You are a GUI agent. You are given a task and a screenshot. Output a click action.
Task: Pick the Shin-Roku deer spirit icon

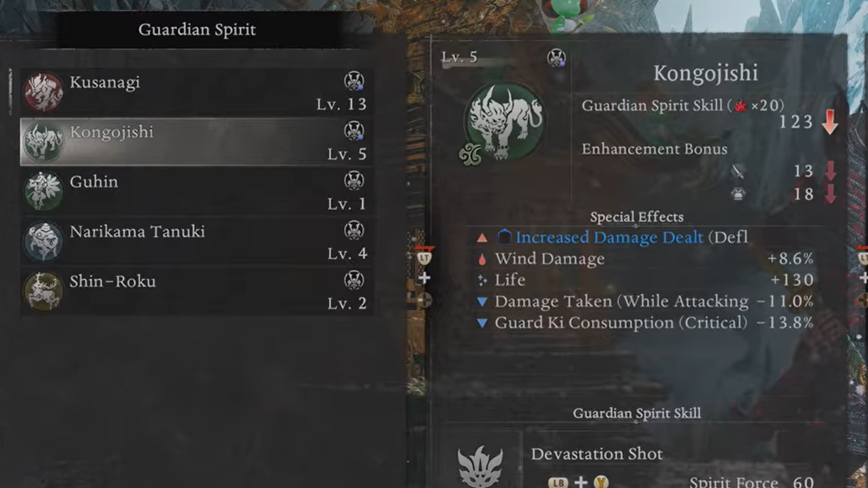pos(43,292)
